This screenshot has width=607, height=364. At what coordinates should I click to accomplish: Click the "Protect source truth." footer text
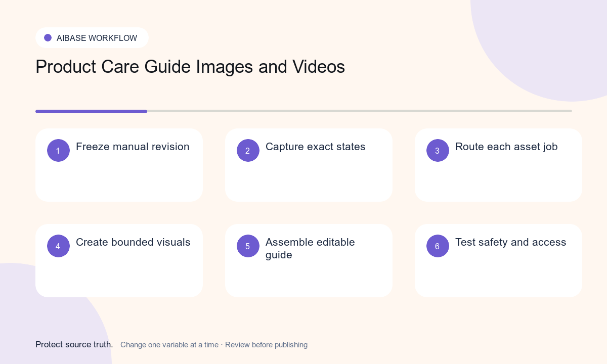pyautogui.click(x=74, y=344)
